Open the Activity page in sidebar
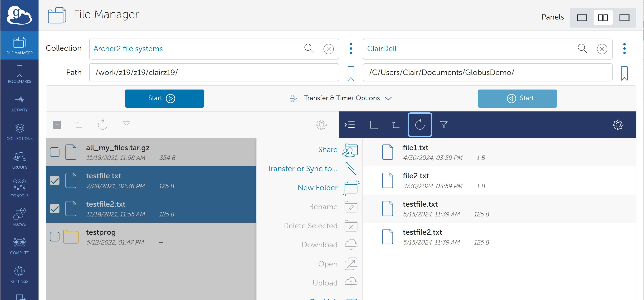The height and width of the screenshot is (300, 644). [x=19, y=103]
